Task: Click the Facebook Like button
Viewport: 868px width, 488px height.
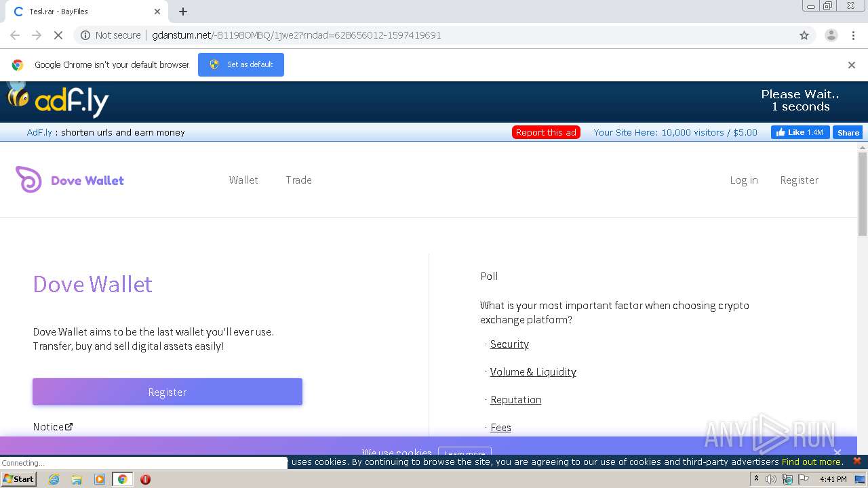Action: pyautogui.click(x=800, y=132)
